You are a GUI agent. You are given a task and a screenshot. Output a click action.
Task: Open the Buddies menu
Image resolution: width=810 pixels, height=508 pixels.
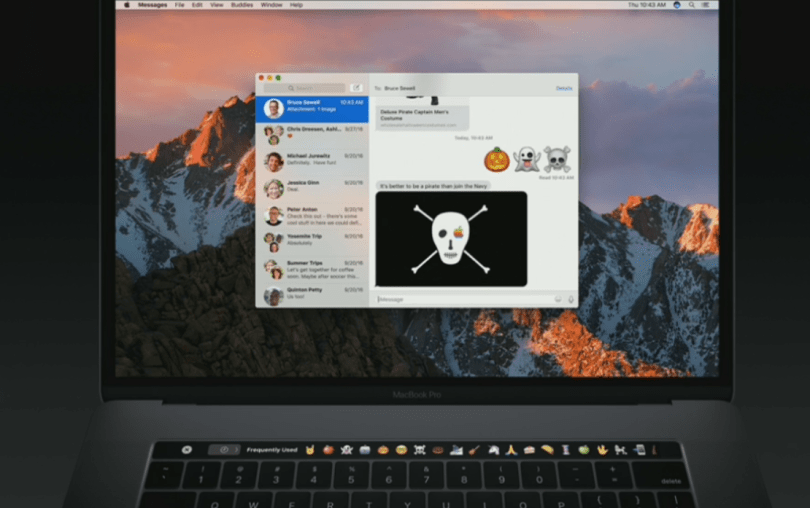tap(242, 5)
